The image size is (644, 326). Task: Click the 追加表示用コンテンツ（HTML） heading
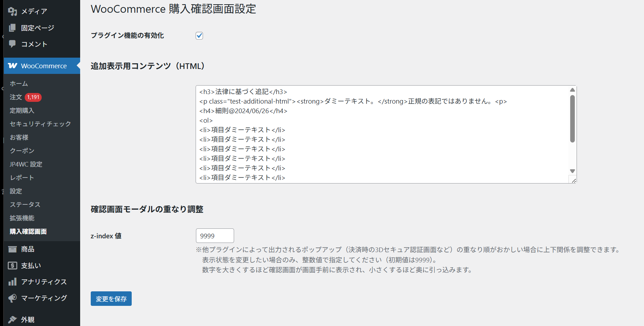pyautogui.click(x=148, y=66)
